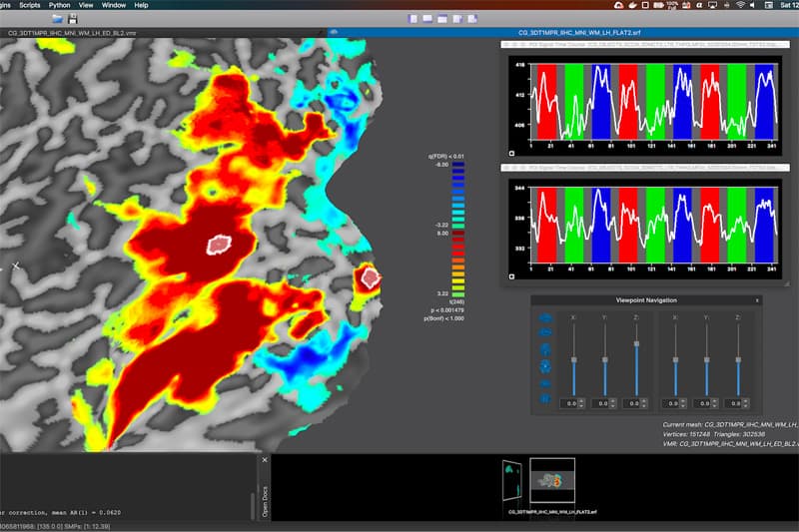Choose the second brain view icon in Viewpoint Navigation
Image resolution: width=799 pixels, height=532 pixels.
(x=545, y=332)
